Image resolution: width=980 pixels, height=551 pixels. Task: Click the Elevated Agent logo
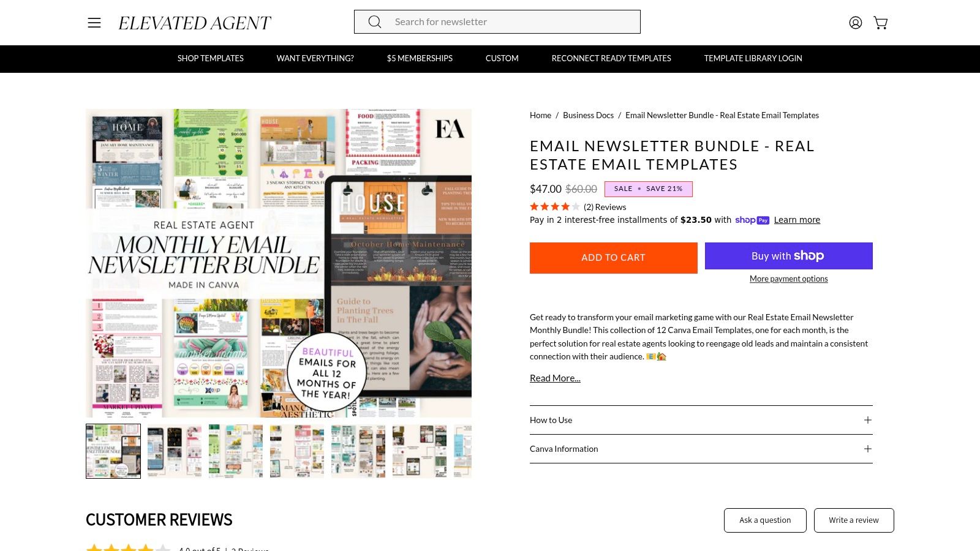coord(194,23)
